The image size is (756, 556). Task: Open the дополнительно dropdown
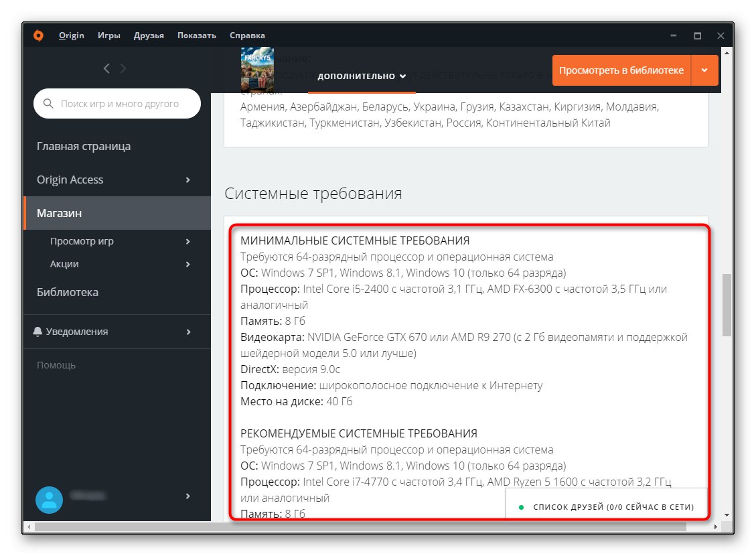point(362,76)
